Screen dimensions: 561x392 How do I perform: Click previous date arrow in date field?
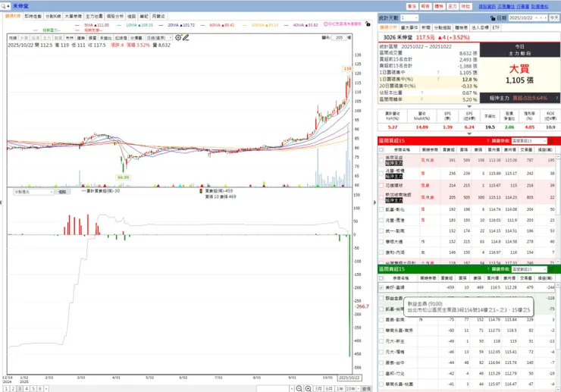(541, 18)
